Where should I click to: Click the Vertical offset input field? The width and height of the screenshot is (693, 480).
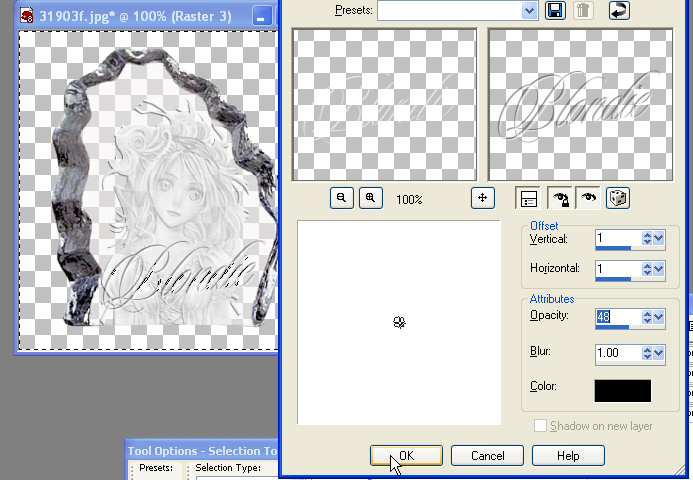(x=618, y=238)
